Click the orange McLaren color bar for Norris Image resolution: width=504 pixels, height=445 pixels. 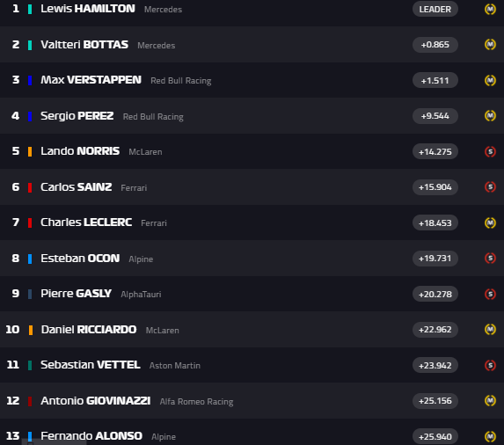(30, 151)
